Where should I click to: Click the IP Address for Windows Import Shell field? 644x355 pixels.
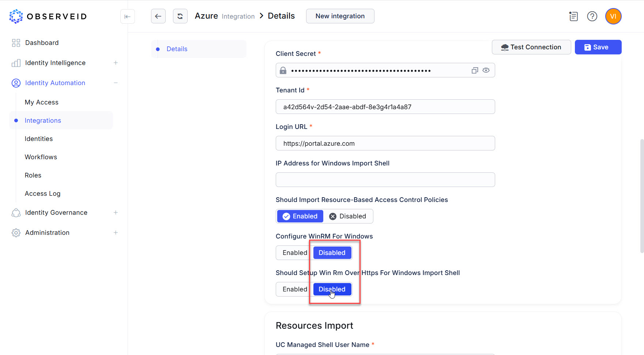point(385,180)
